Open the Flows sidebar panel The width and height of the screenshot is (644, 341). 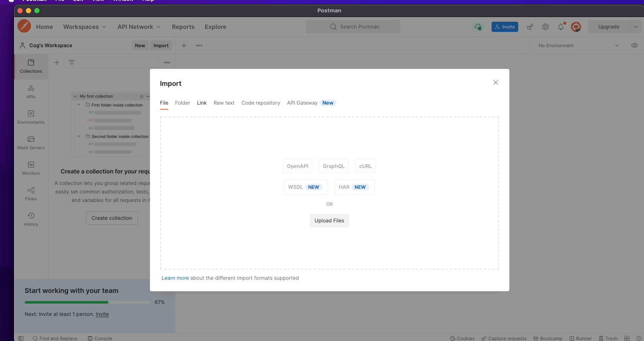pyautogui.click(x=31, y=194)
